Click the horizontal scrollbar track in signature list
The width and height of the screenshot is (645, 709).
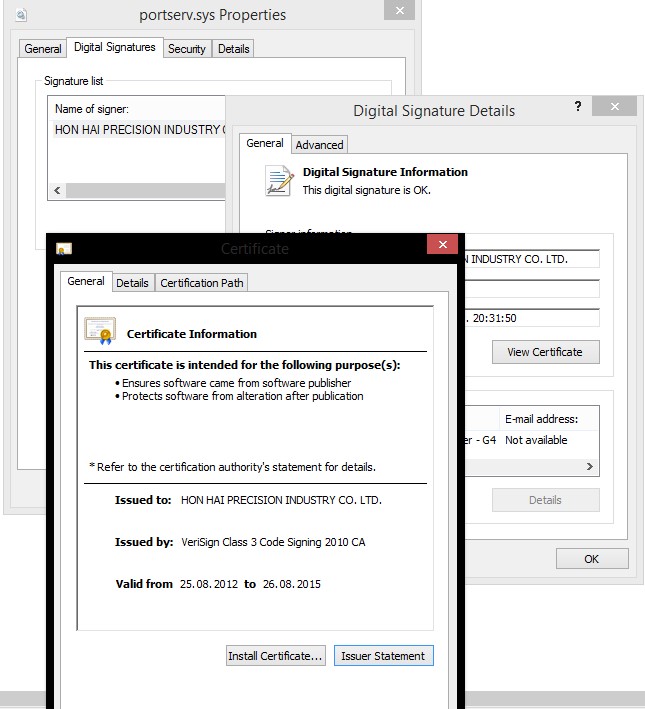(146, 190)
